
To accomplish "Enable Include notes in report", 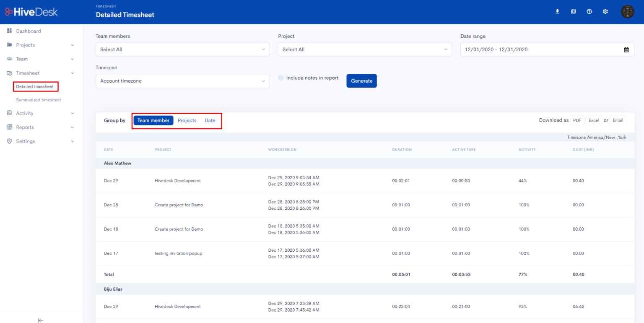I will tap(280, 77).
